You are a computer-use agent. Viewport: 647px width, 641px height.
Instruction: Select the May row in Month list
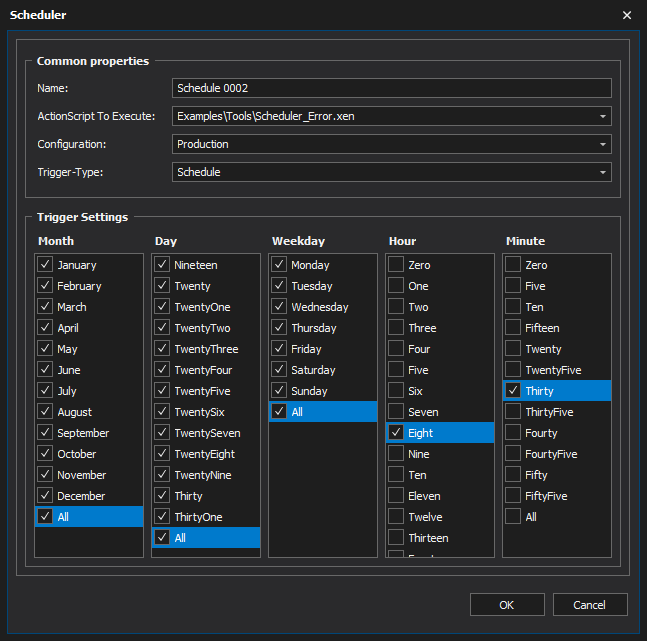(x=89, y=349)
